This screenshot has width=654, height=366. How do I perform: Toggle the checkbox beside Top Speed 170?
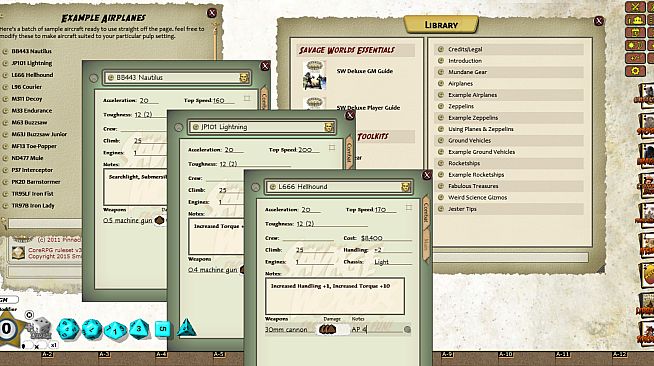(x=408, y=207)
